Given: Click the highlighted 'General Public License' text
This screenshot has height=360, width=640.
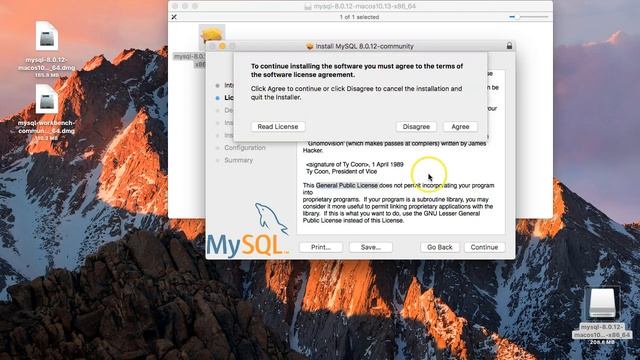Looking at the screenshot, I should [347, 185].
